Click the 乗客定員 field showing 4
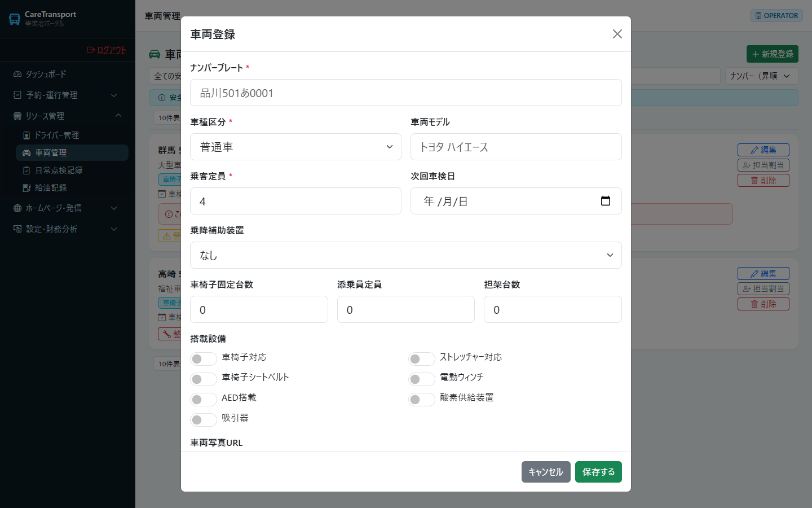Image resolution: width=812 pixels, height=508 pixels. [x=295, y=201]
